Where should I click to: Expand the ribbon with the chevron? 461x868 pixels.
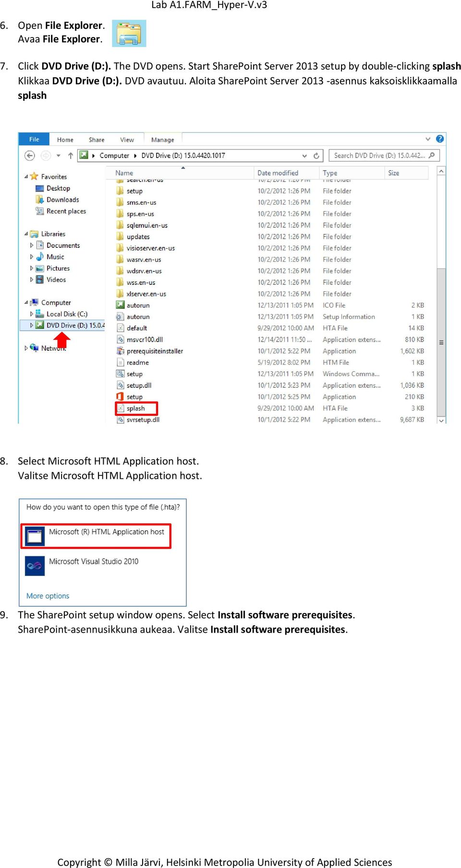click(428, 139)
